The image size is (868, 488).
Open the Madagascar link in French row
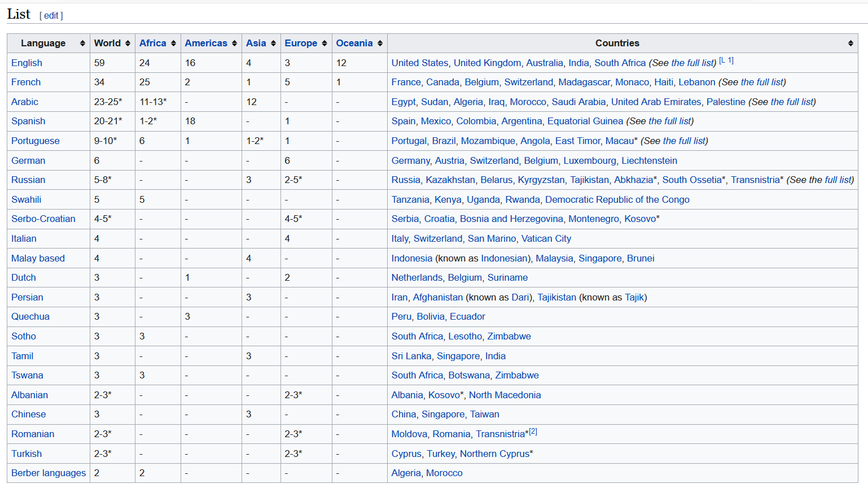584,82
